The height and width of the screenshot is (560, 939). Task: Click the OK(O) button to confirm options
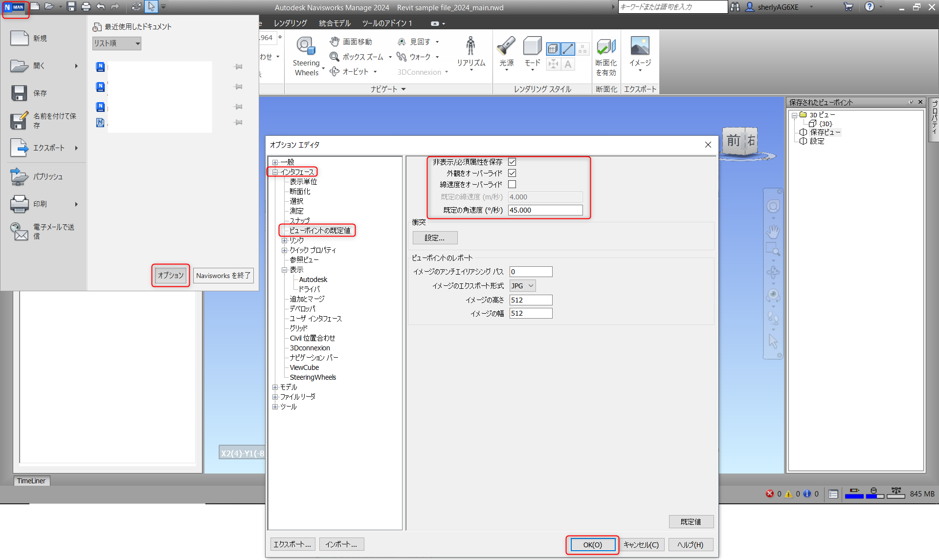point(592,544)
